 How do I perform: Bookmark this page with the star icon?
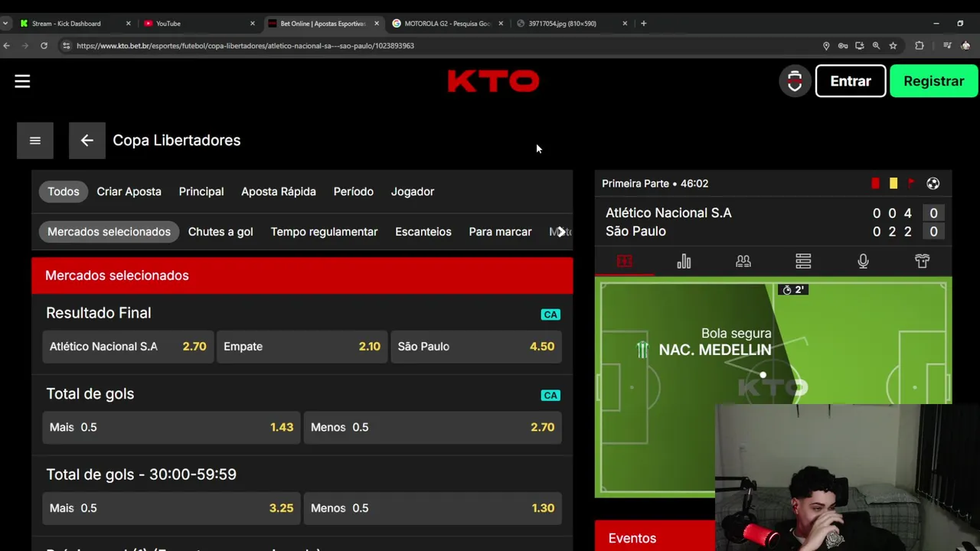(893, 46)
